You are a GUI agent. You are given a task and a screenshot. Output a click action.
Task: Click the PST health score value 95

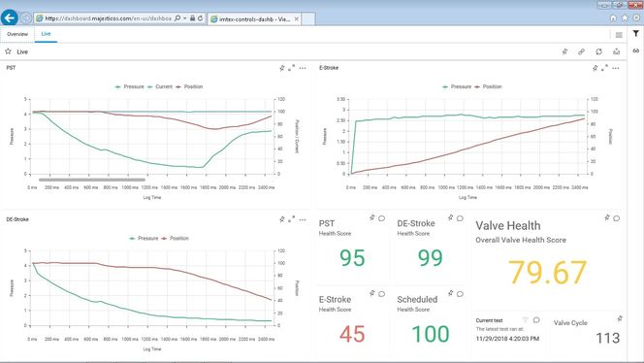tap(352, 258)
